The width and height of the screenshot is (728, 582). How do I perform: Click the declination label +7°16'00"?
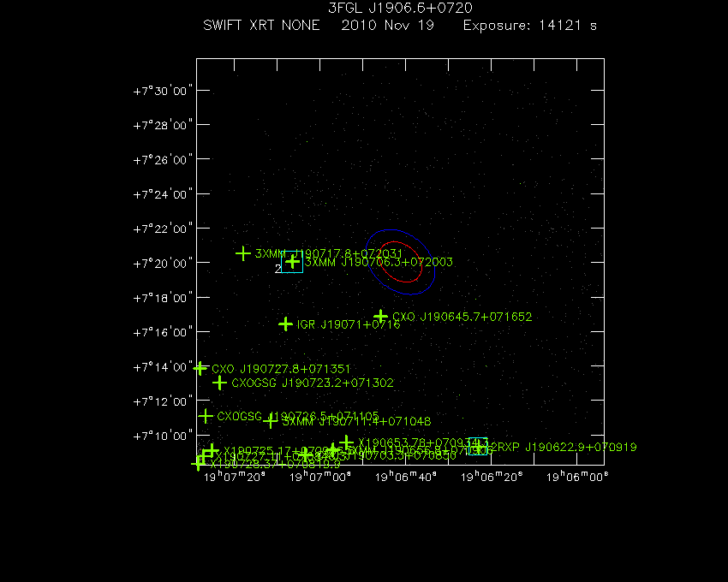tap(163, 332)
